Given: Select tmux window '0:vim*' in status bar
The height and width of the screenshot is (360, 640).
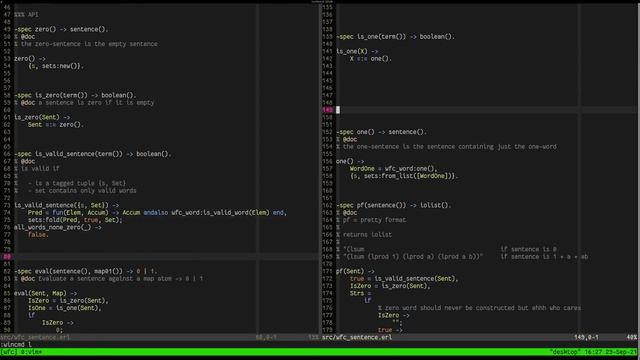Looking at the screenshot, I should click(31, 352).
